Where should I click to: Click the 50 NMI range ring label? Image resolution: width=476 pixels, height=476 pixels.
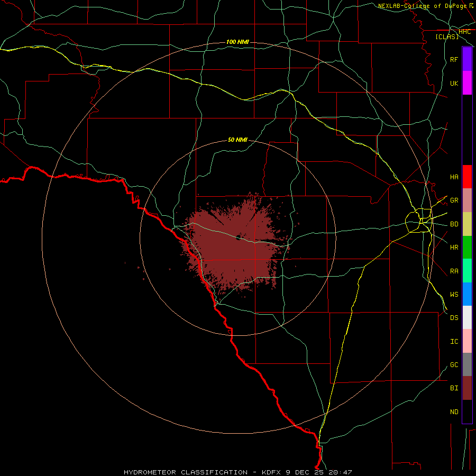[x=237, y=140]
